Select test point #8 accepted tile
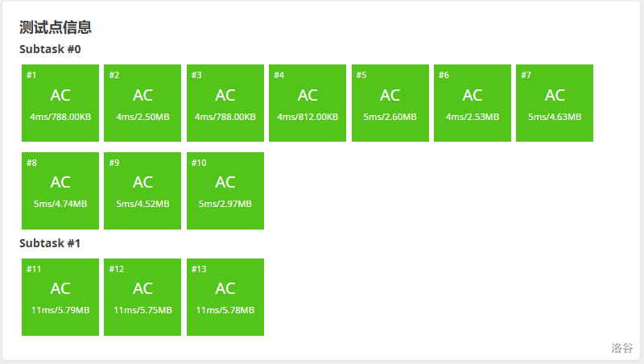The height and width of the screenshot is (364, 644). click(60, 191)
